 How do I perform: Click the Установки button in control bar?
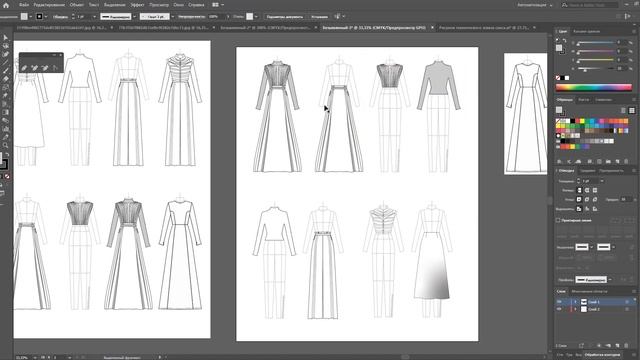[x=319, y=17]
